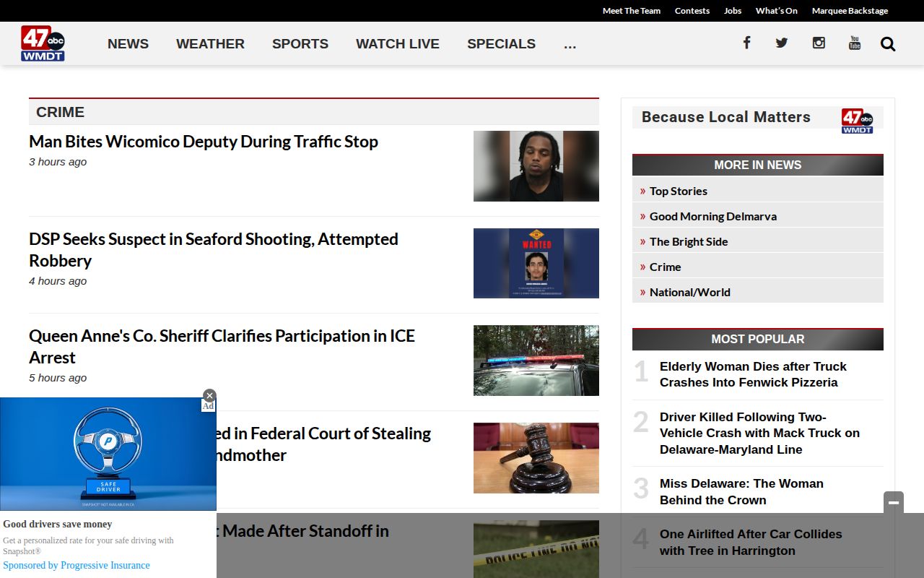Open DSP Seeks Suspect in Seaford Shooting story
The image size is (924, 578).
click(214, 249)
